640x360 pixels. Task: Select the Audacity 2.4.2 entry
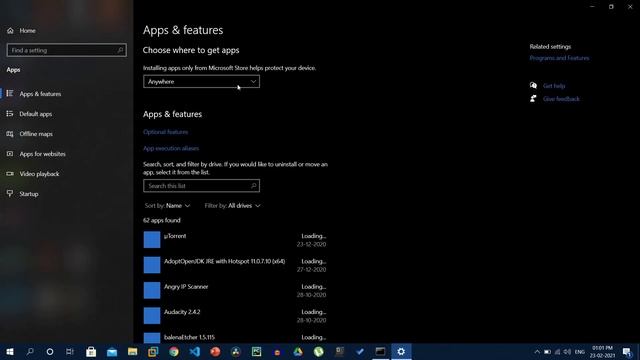[x=235, y=316]
